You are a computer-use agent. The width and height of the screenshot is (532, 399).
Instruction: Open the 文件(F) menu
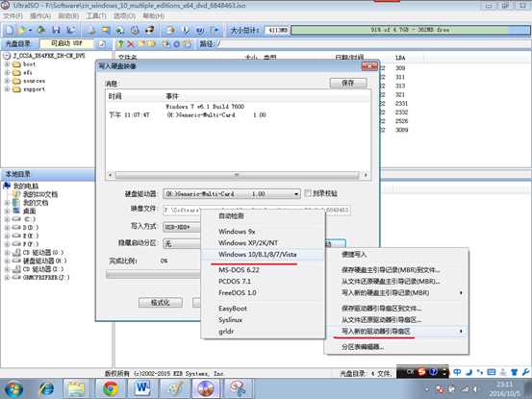point(13,16)
